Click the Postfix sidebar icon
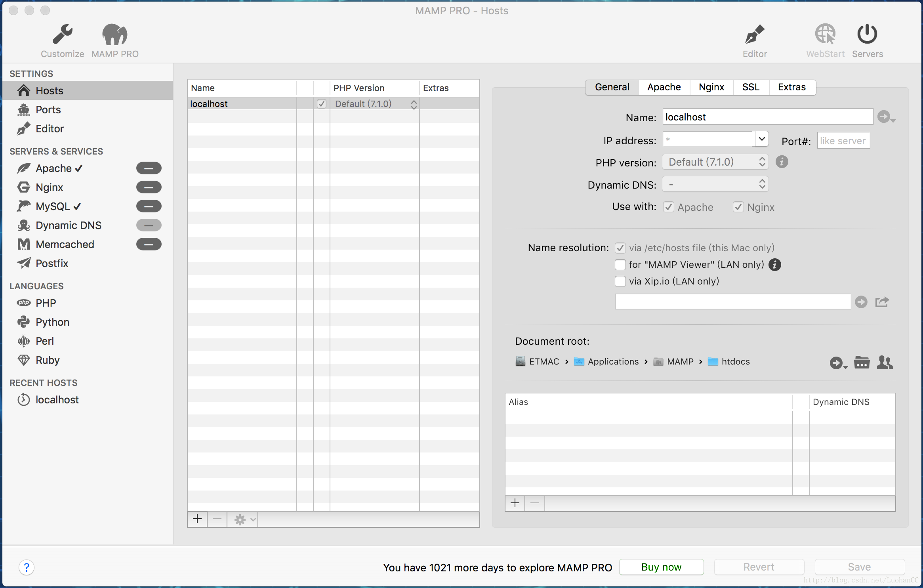 (23, 264)
